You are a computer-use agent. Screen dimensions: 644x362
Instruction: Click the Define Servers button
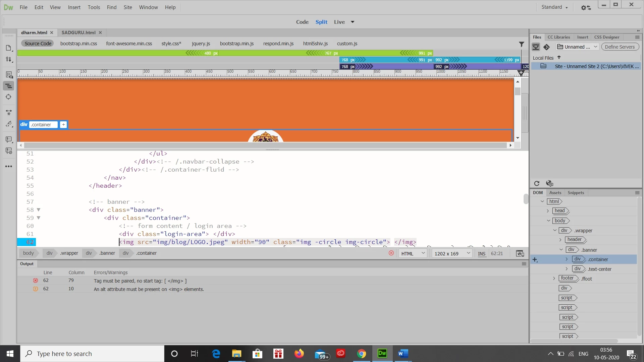point(620,47)
